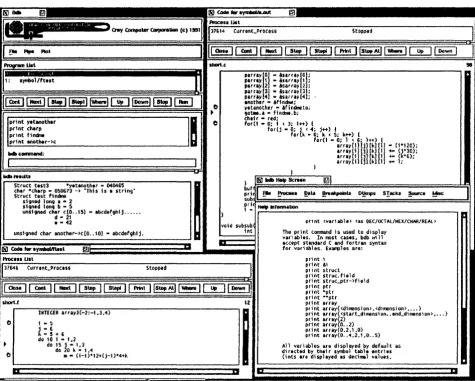475x381 pixels.
Task: Click Cont button in symbol/a.out window
Action: tap(246, 51)
